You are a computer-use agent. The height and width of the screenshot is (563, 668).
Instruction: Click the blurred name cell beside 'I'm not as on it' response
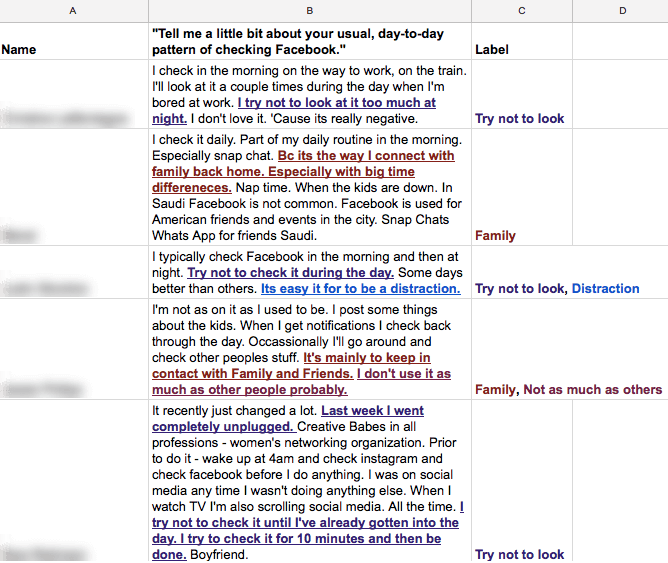point(74,349)
